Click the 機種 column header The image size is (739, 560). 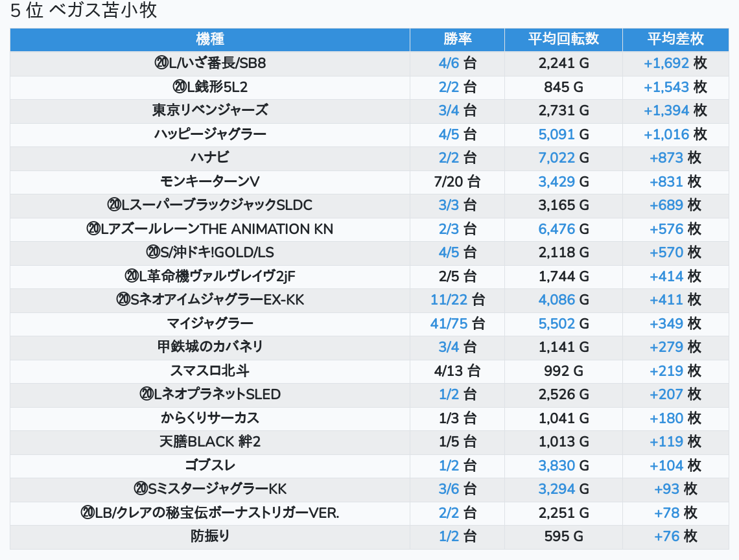click(210, 39)
